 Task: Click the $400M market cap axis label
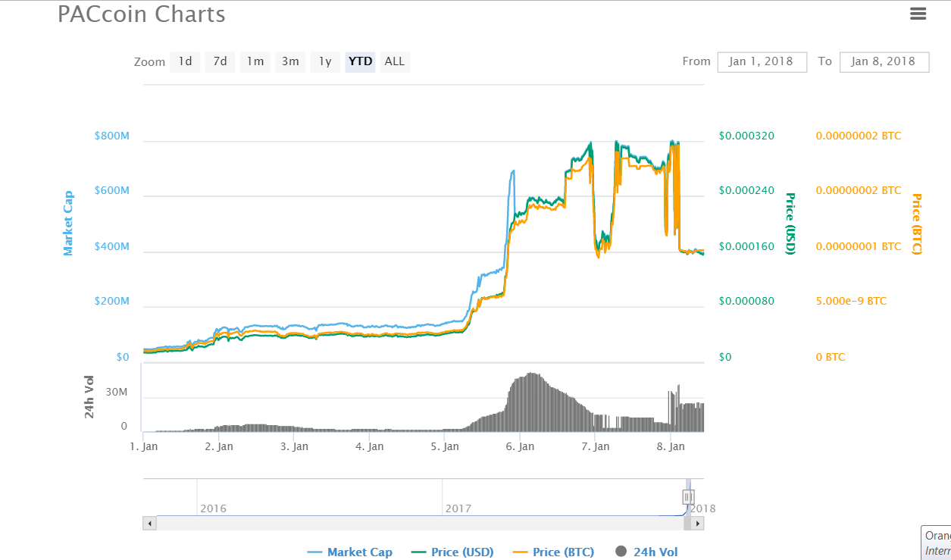112,247
